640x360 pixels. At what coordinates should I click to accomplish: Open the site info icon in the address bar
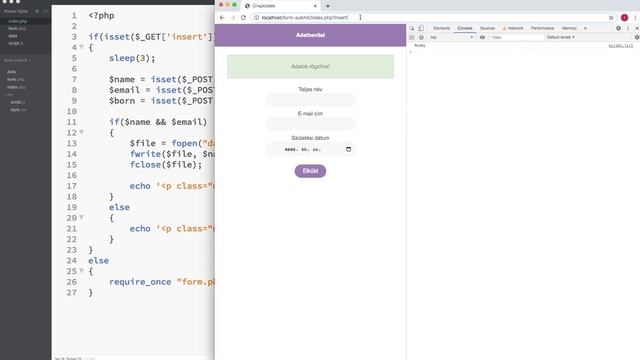tap(256, 18)
